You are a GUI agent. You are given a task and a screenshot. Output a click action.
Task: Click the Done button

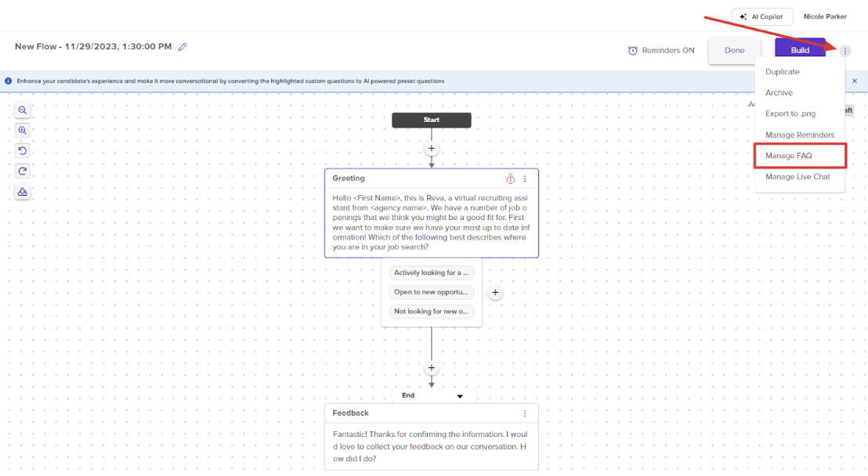tap(735, 50)
